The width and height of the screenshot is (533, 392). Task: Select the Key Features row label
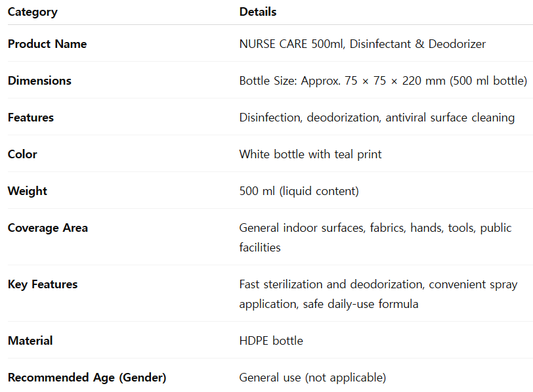[43, 284]
